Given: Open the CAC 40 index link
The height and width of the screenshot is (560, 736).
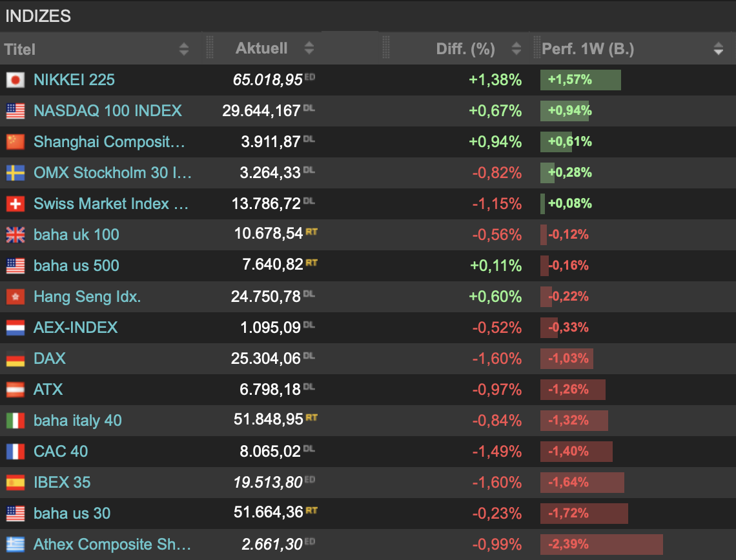Looking at the screenshot, I should (61, 451).
